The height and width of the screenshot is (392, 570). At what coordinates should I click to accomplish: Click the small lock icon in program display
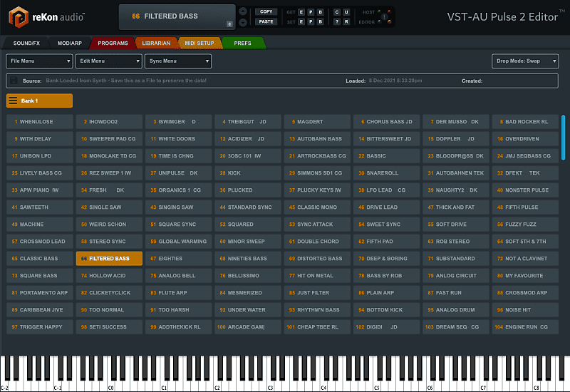[x=229, y=24]
